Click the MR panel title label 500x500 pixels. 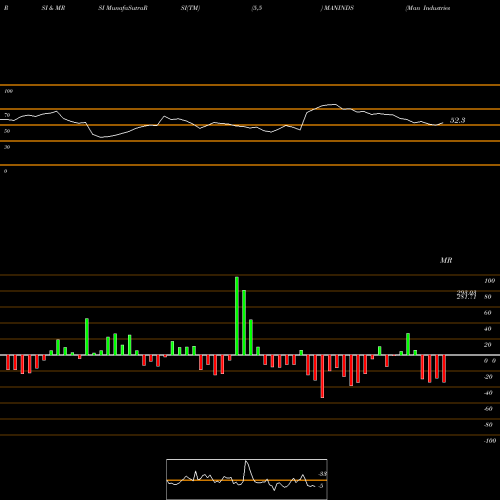pos(446,260)
